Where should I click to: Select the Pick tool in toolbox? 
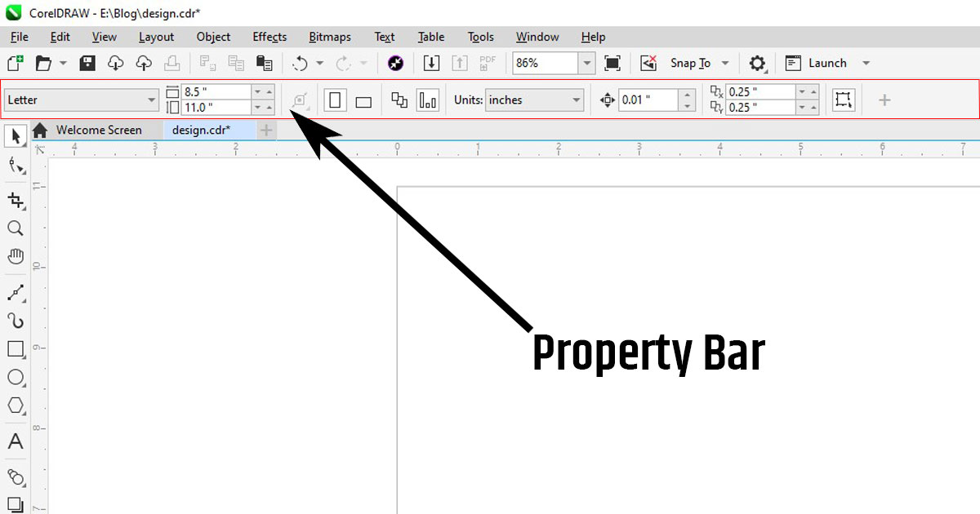16,136
